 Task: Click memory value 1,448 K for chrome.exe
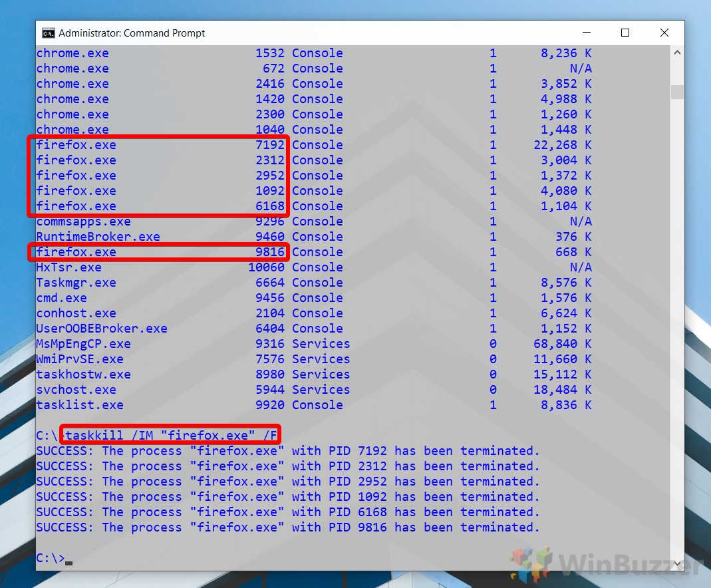click(x=566, y=130)
